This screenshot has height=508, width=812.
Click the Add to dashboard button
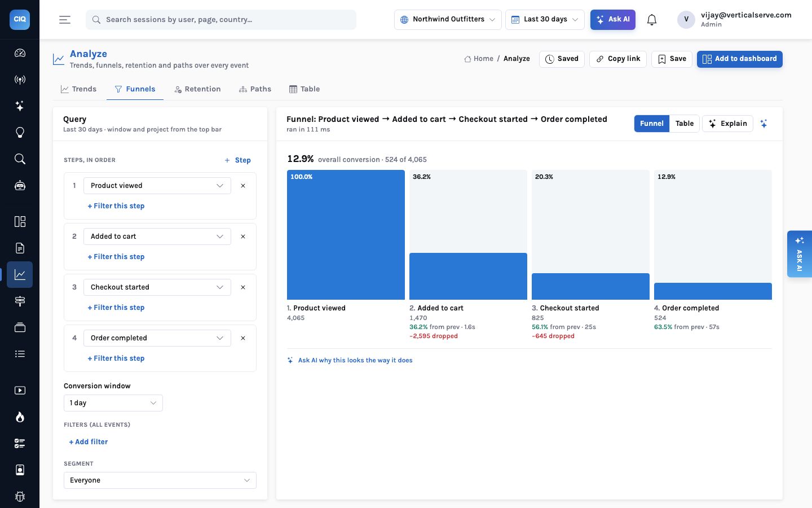tap(739, 59)
